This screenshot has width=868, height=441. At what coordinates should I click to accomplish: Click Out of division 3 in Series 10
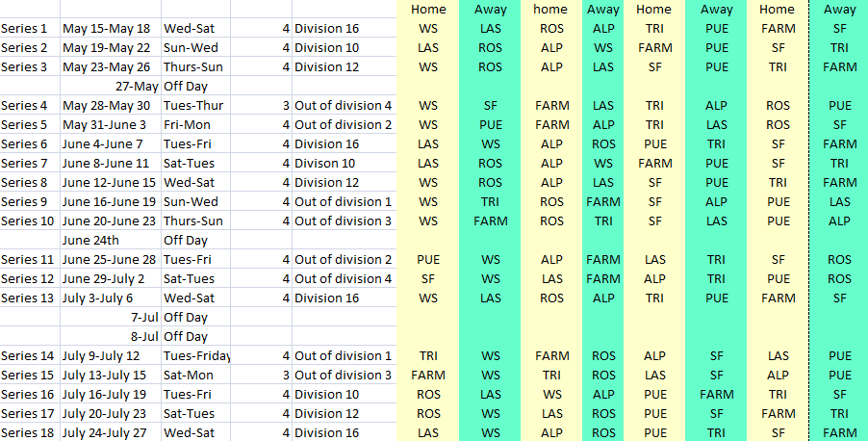click(x=344, y=221)
